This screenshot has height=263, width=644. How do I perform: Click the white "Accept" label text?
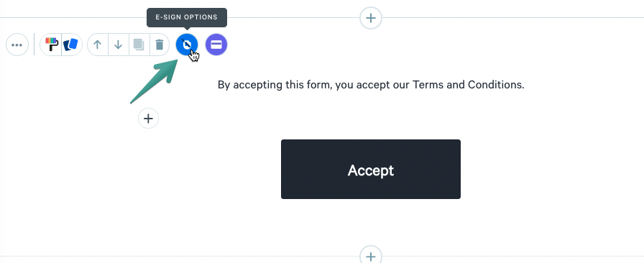coord(371,170)
